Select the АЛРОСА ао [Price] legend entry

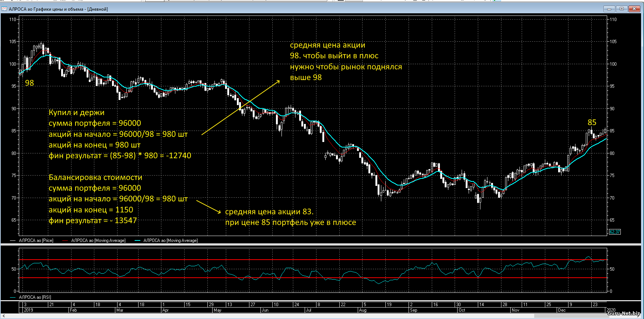32,240
